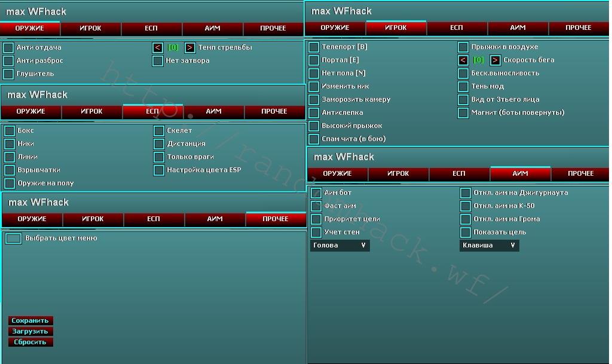Toggle the Нет пола [N] checkbox
The image size is (612, 364).
point(314,74)
